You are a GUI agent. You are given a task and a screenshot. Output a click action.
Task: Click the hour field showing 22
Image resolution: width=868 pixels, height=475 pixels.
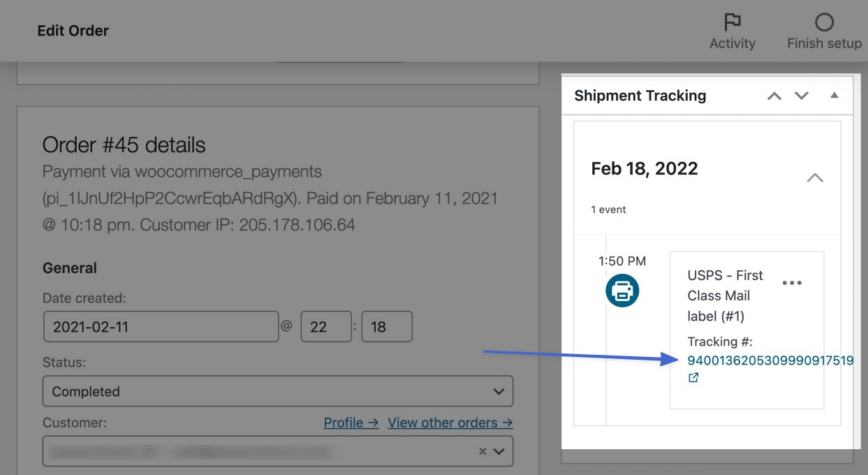(325, 326)
